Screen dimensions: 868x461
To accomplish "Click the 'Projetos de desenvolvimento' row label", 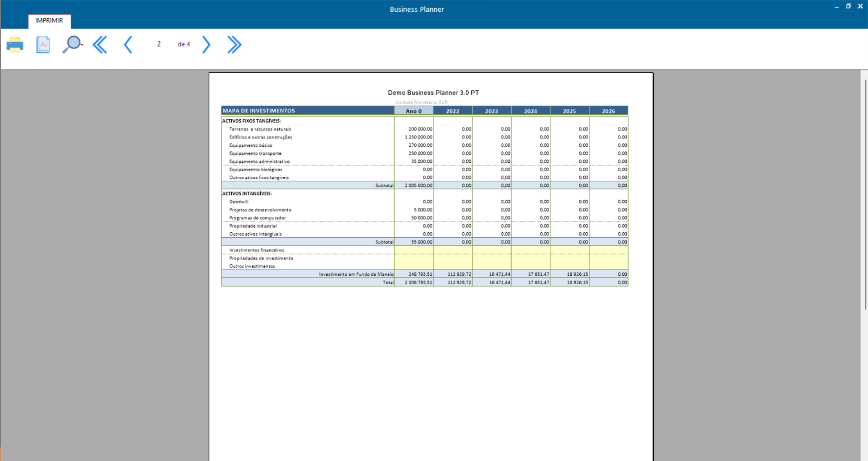I will click(x=260, y=210).
